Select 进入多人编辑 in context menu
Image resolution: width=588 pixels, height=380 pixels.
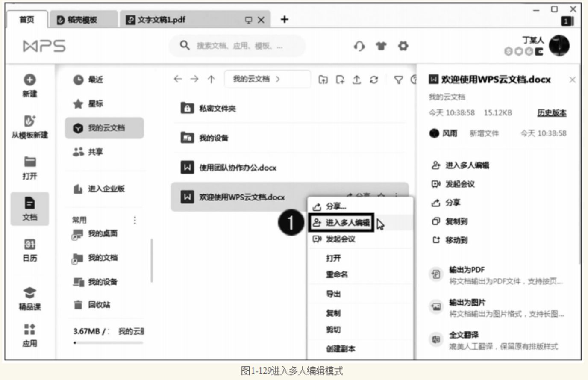[360, 223]
